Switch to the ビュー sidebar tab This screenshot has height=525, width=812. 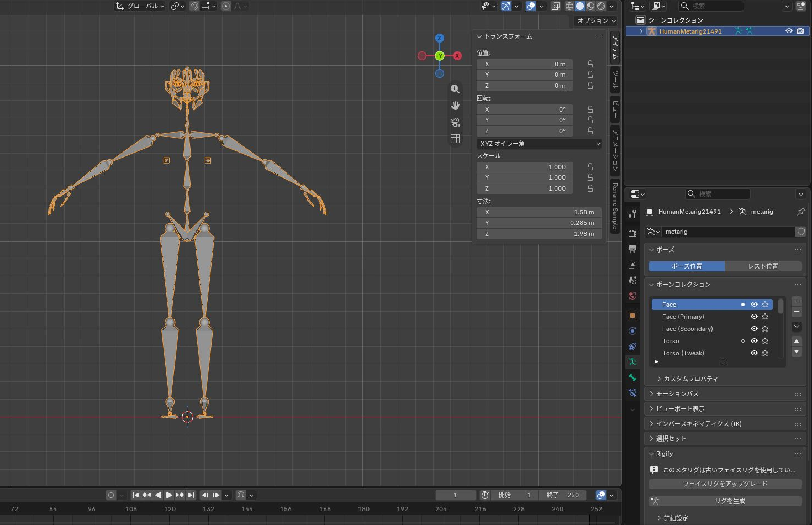[x=615, y=109]
